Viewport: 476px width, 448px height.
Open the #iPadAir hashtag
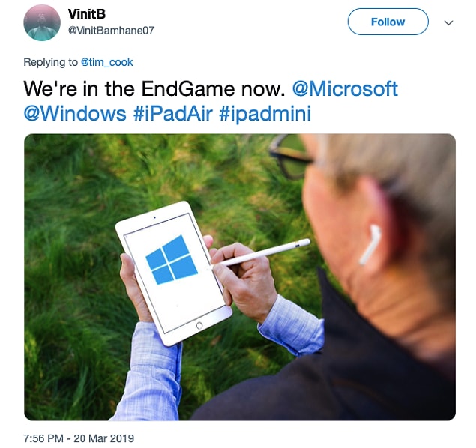[x=172, y=114]
